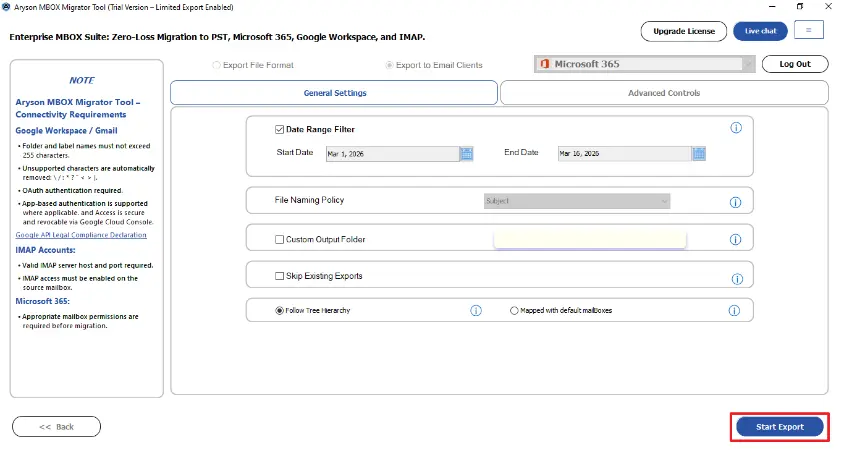
Task: Enable the Custom Output Folder checkbox
Action: click(280, 240)
